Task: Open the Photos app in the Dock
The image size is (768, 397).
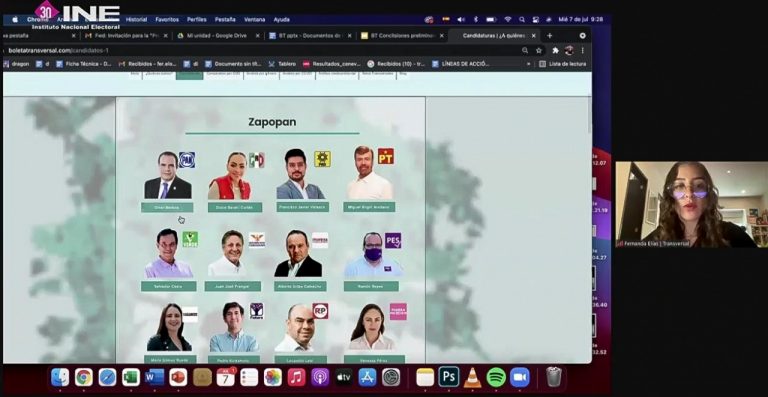Action: click(273, 377)
